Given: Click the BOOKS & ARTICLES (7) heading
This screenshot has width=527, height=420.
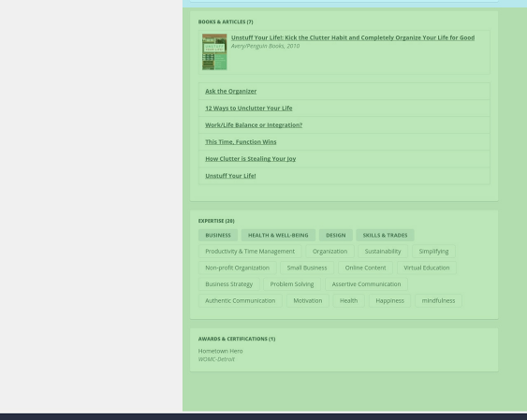Looking at the screenshot, I should (226, 22).
